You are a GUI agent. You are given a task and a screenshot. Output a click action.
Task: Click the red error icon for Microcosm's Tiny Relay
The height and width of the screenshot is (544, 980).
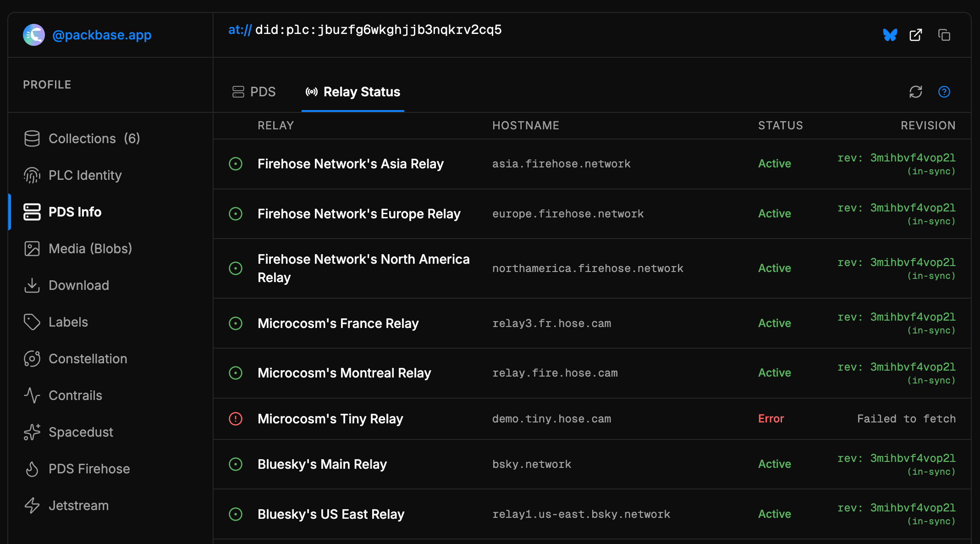[236, 419]
